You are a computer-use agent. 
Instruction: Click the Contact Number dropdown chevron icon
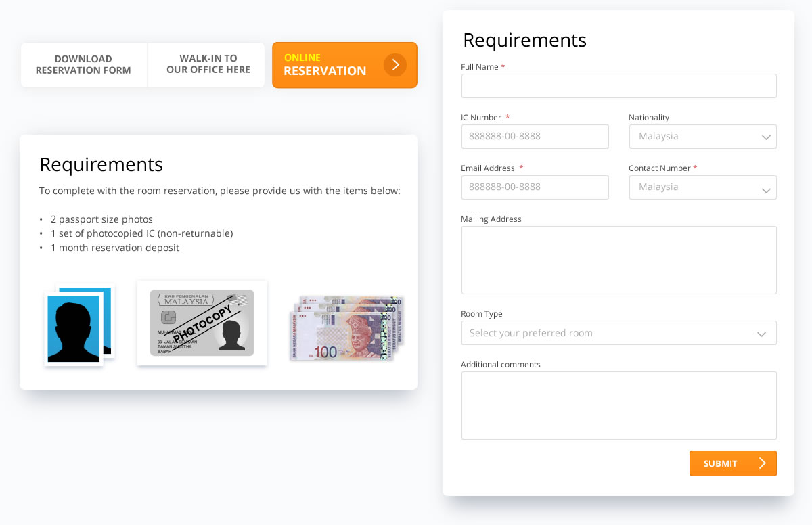click(x=767, y=187)
